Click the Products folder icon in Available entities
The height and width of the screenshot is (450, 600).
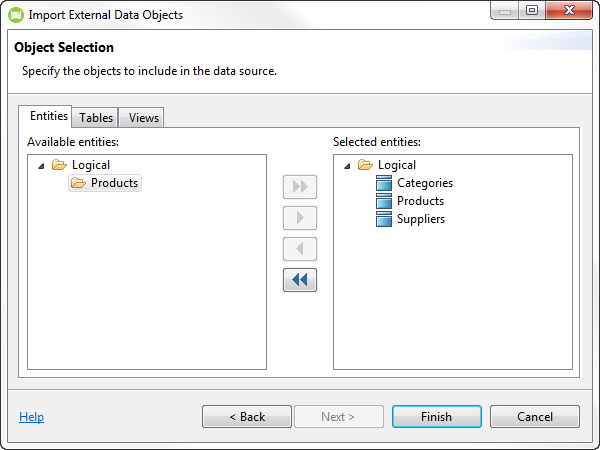point(78,183)
